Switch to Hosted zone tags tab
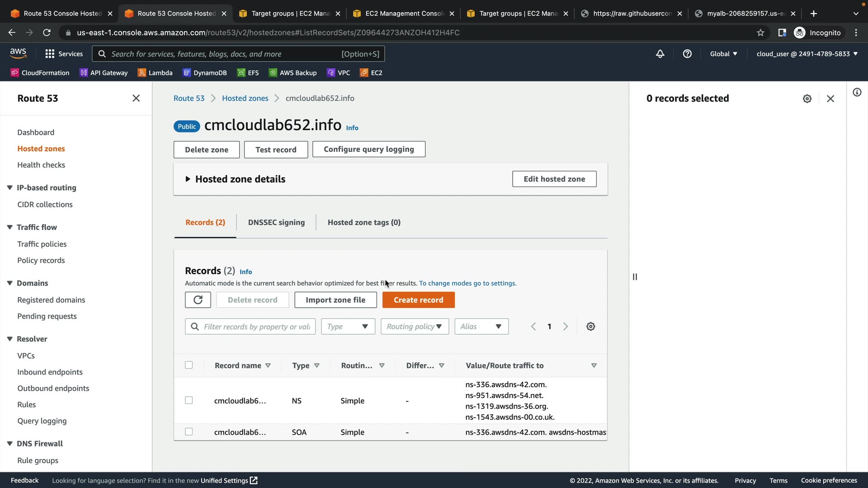This screenshot has width=868, height=488. pos(364,222)
